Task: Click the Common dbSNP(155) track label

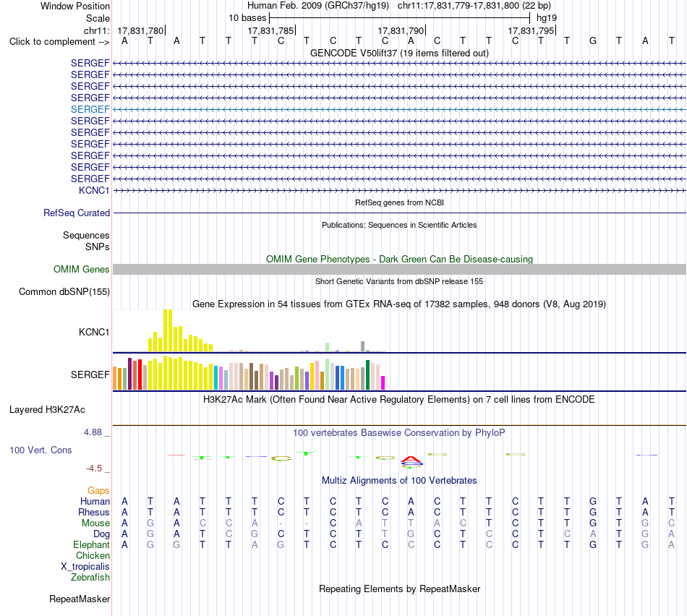Action: 64,292
